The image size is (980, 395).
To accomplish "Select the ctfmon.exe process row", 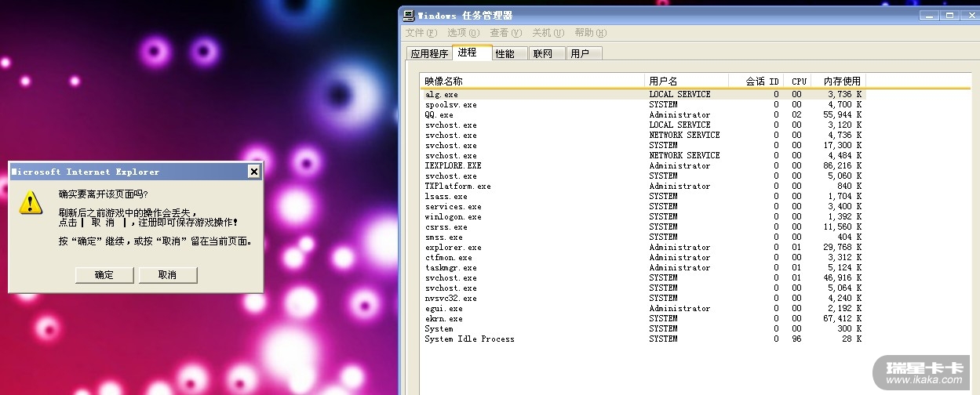I will point(643,257).
